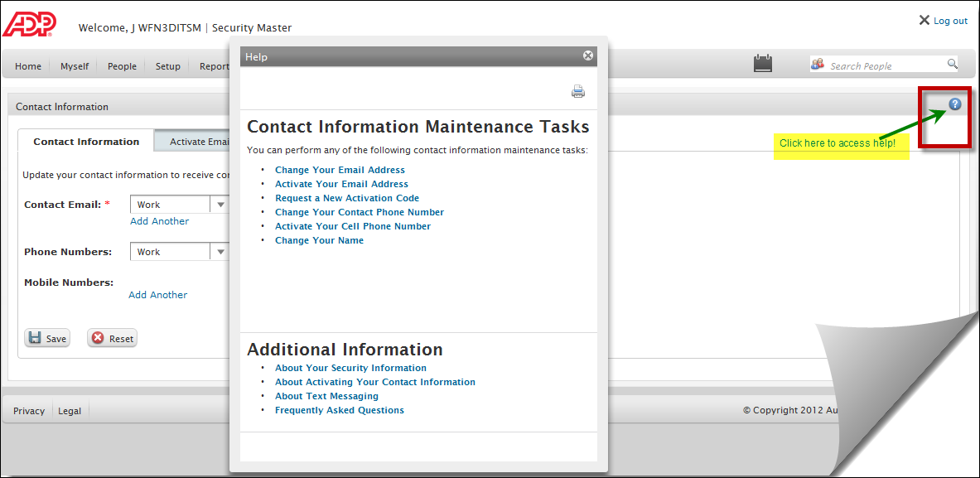
Task: Open About Text Messaging help topic
Action: [326, 395]
